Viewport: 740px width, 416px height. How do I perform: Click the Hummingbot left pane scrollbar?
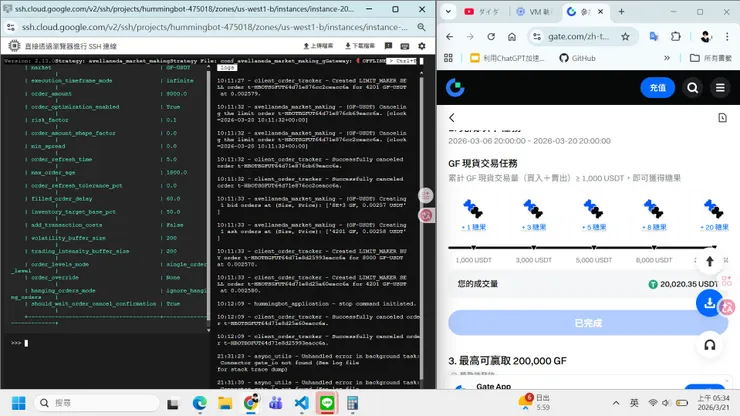[x=209, y=198]
